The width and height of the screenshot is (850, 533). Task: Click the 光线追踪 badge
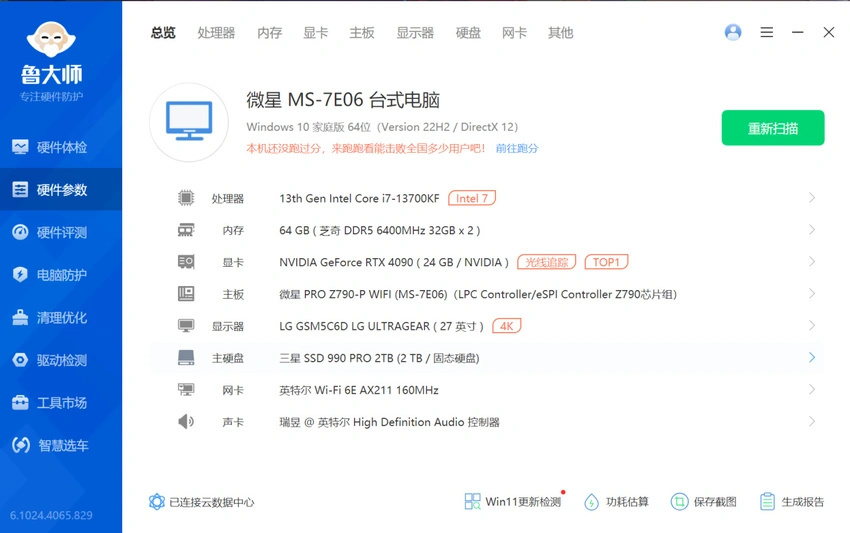[546, 262]
